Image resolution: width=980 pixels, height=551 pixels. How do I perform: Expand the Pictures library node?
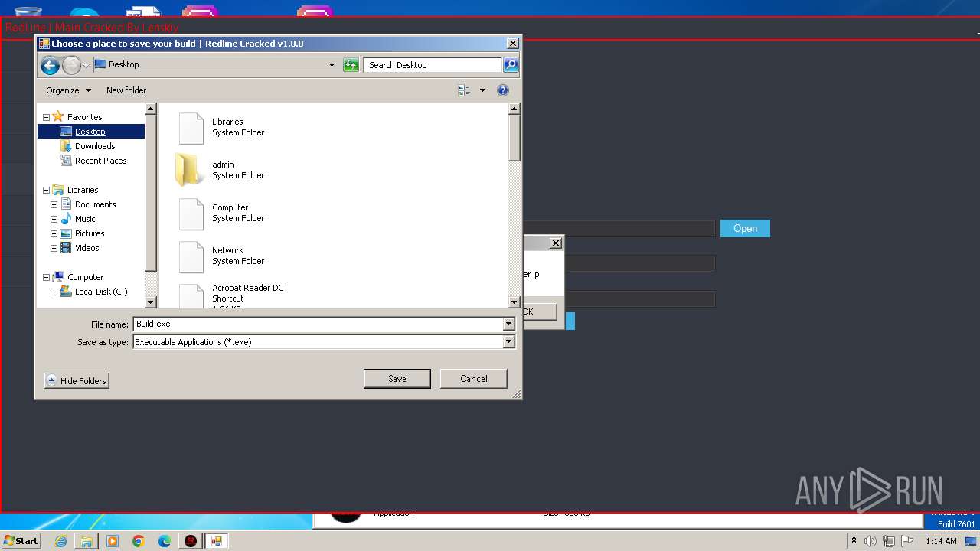[x=54, y=233]
